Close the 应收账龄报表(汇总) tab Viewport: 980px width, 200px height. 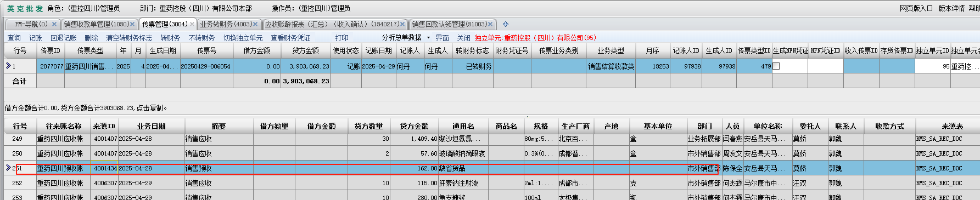tap(402, 24)
